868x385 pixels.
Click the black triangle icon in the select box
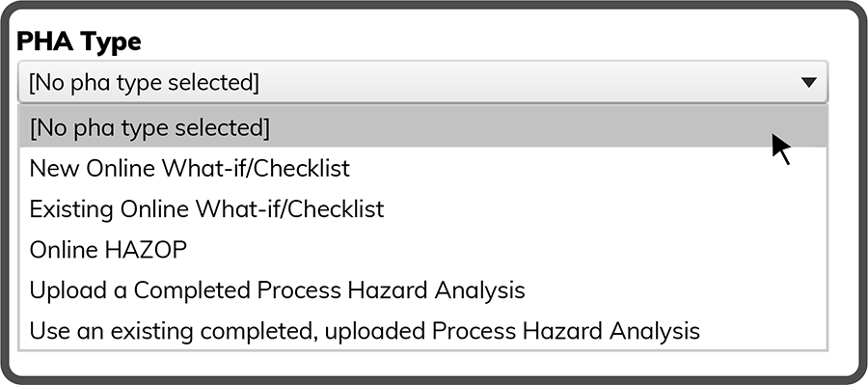809,83
